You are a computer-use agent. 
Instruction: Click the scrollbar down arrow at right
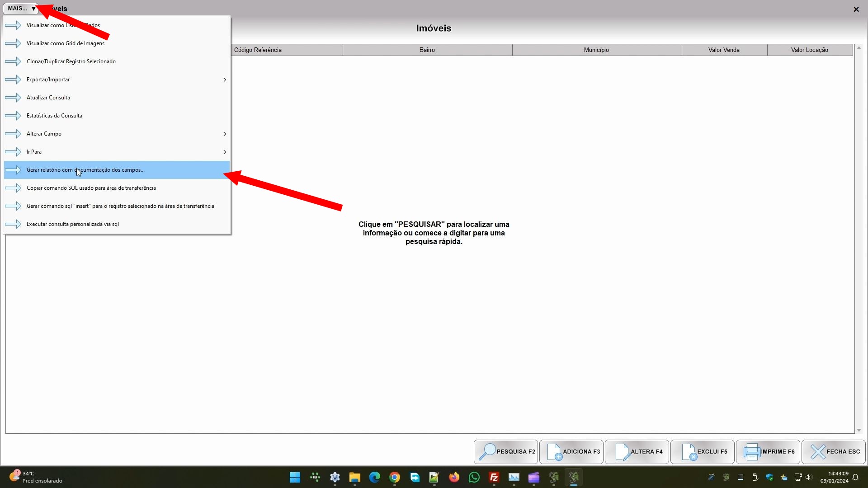click(x=859, y=430)
